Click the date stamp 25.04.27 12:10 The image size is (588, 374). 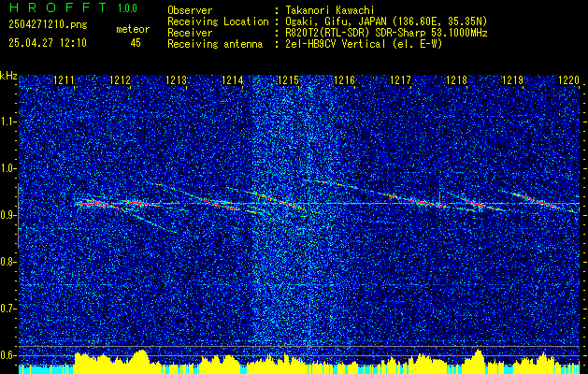[48, 43]
